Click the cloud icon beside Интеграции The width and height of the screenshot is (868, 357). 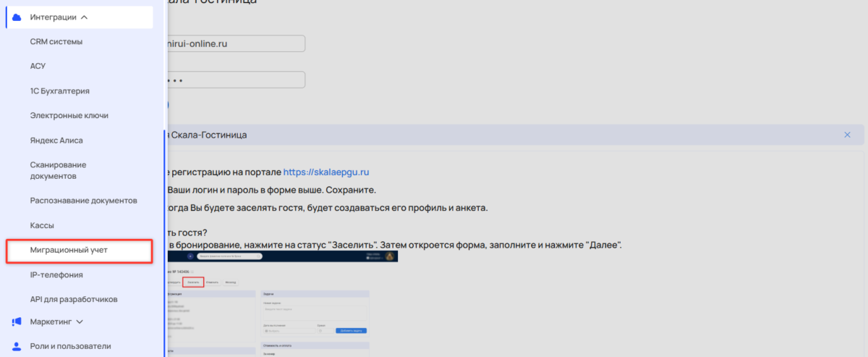coord(17,17)
